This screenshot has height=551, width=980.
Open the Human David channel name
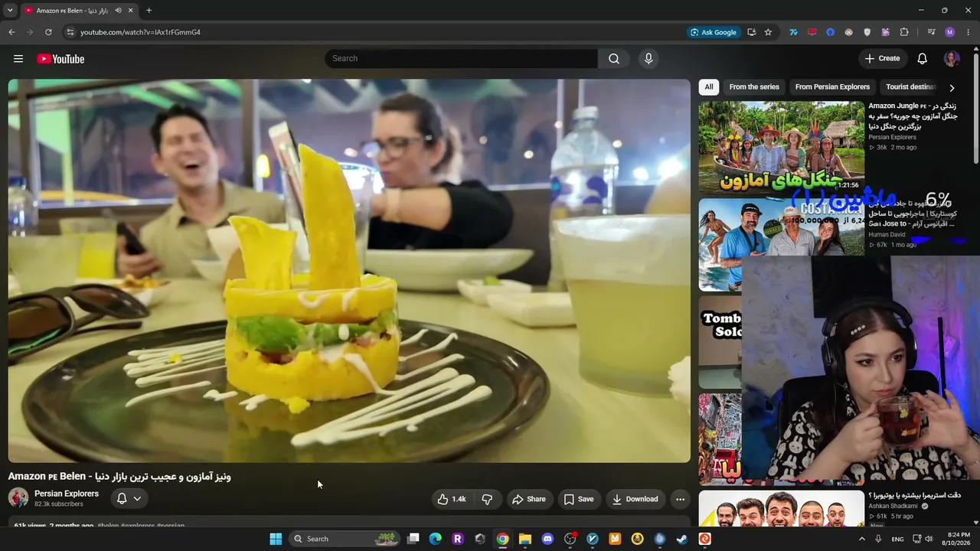pyautogui.click(x=887, y=234)
